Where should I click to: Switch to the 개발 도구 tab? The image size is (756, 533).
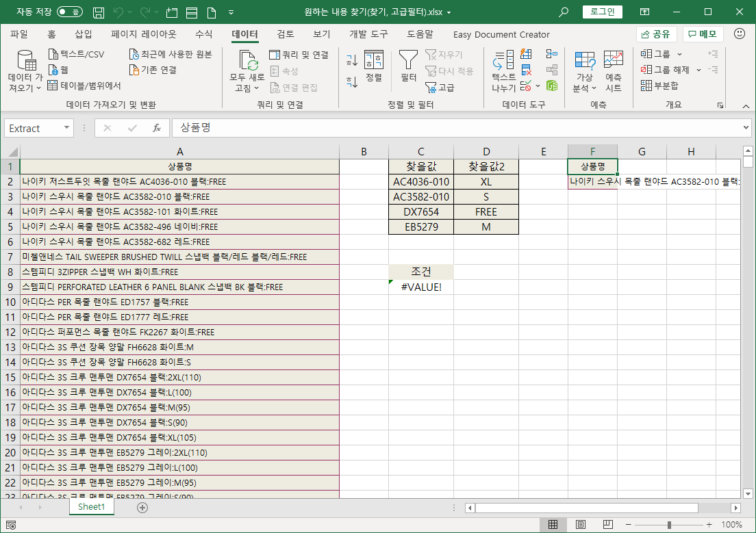(368, 34)
